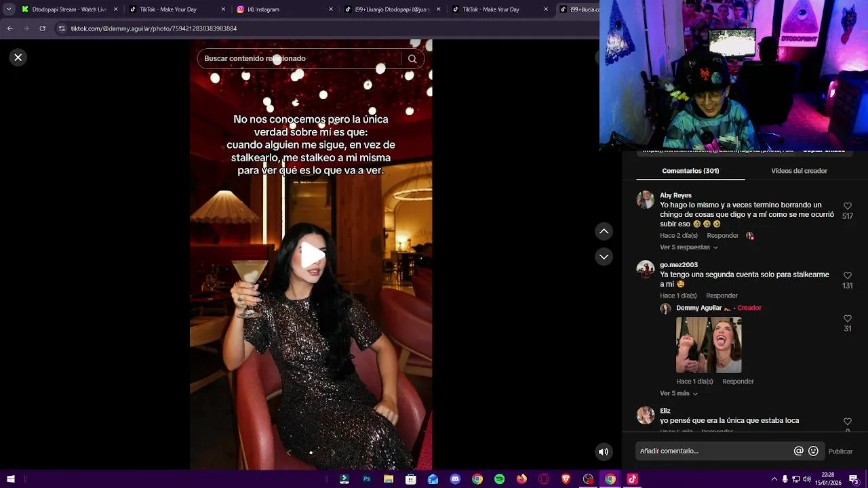Open Microsoft Store from the taskbar
The height and width of the screenshot is (488, 868).
tap(411, 479)
